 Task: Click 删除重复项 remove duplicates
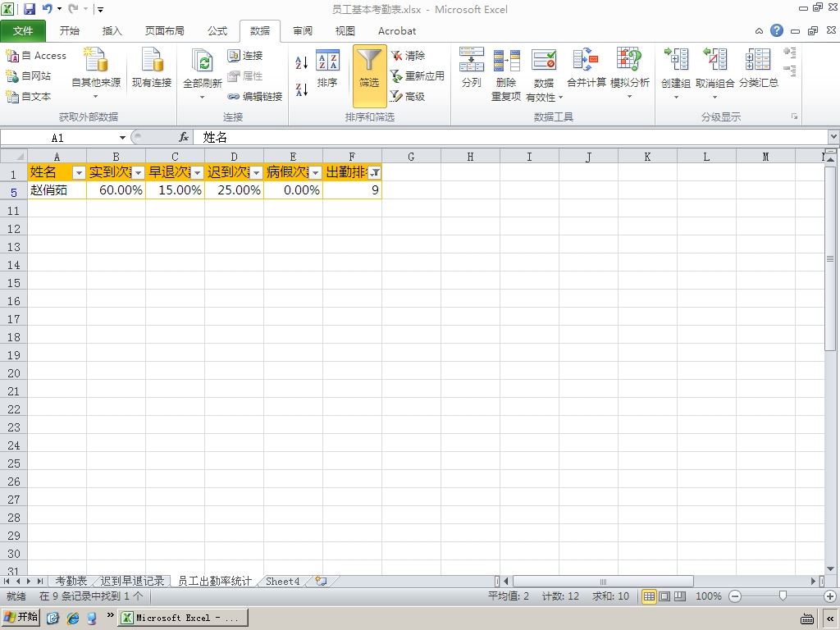(x=506, y=75)
